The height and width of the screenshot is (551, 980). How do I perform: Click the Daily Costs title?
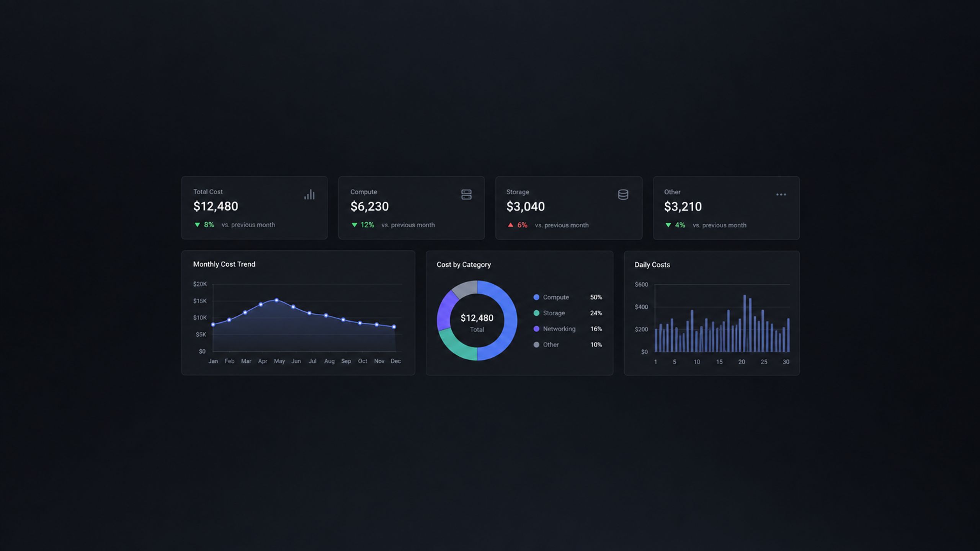click(652, 265)
